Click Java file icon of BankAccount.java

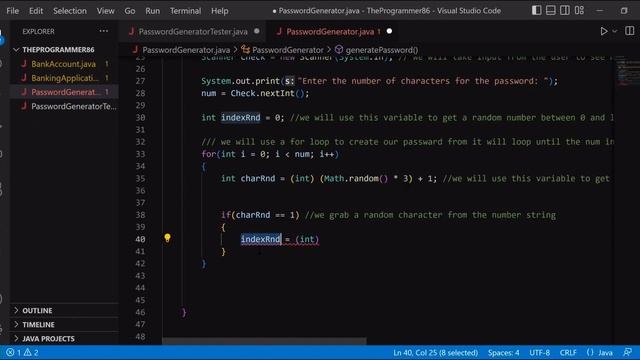[x=24, y=64]
